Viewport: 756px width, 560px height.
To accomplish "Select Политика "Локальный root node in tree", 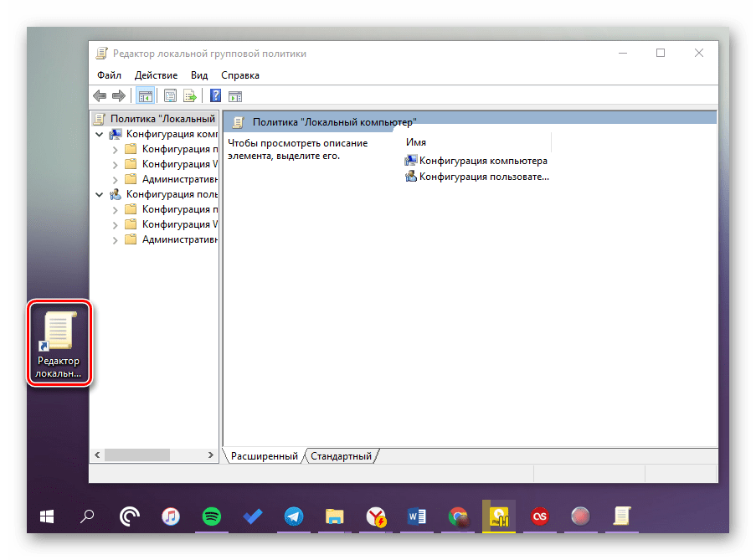I will pyautogui.click(x=162, y=119).
